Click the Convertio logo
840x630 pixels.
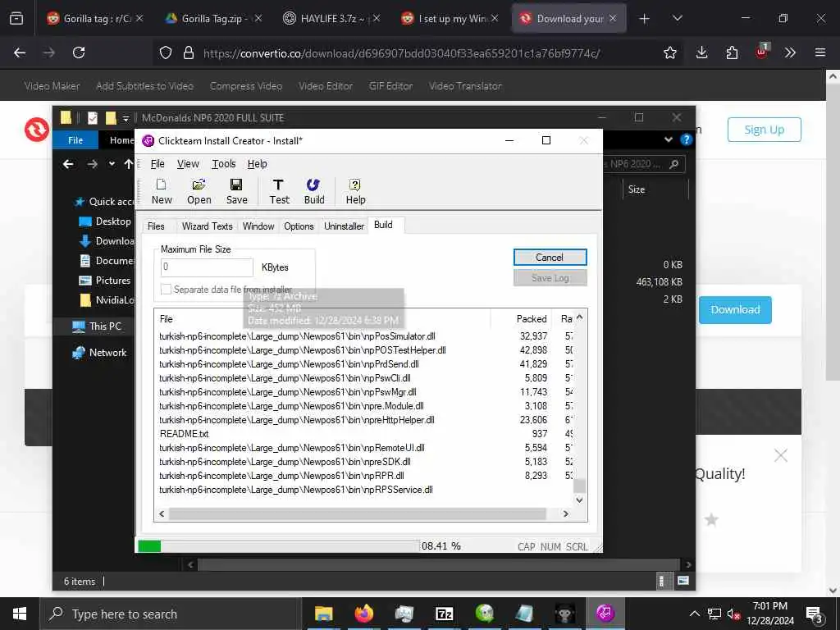(x=36, y=130)
